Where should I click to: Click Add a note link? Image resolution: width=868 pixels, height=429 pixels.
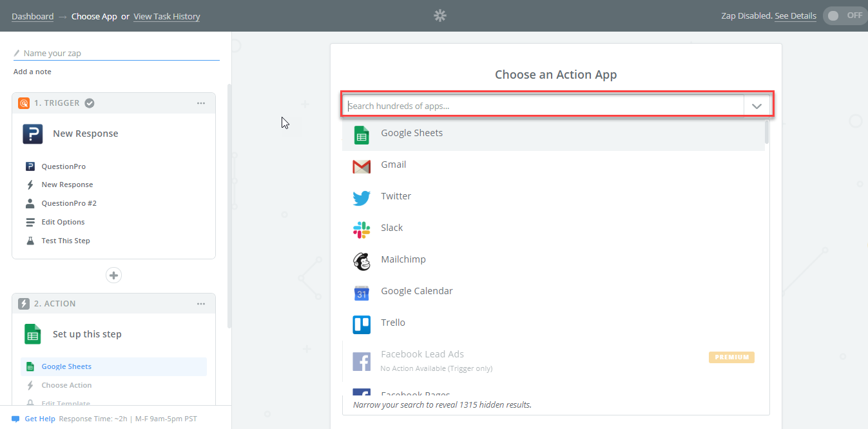click(x=32, y=72)
